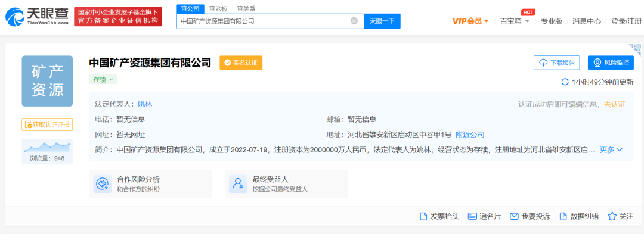This screenshot has height=234, width=644.
Task: Click the cloud download icon in 下载报告
Action: click(x=543, y=63)
